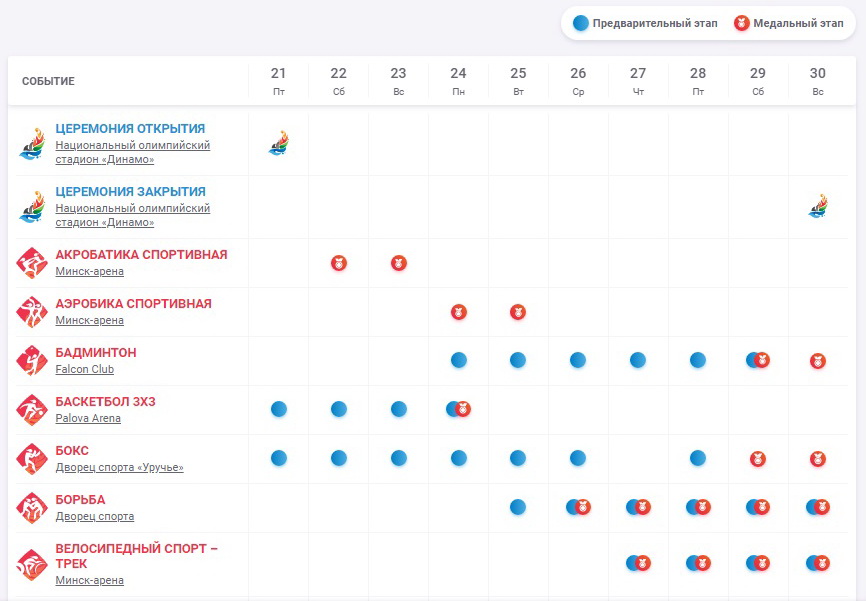This screenshot has width=866, height=601.
Task: Select basketball 3x3 medal marker on the 24th
Action: pos(463,409)
